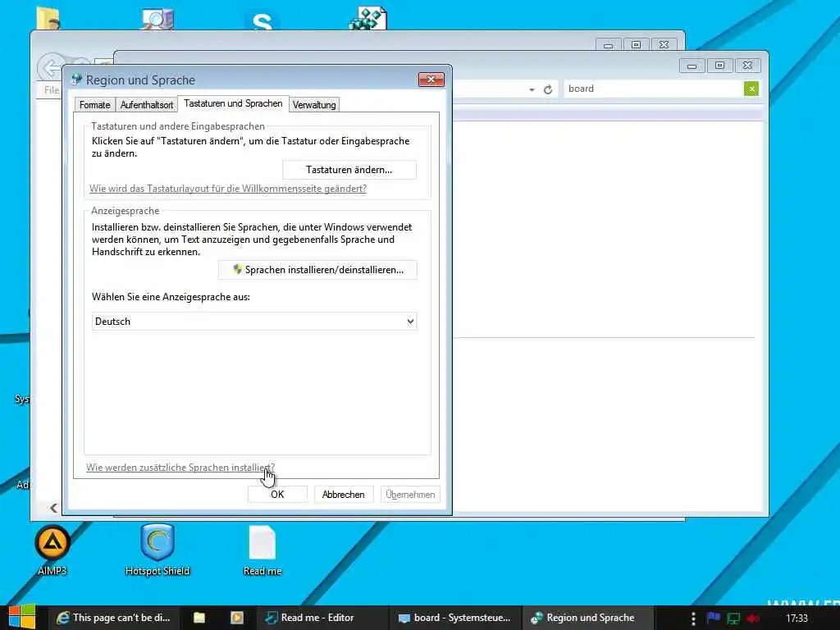Open the Windows Start button
The image size is (840, 630).
click(x=22, y=617)
